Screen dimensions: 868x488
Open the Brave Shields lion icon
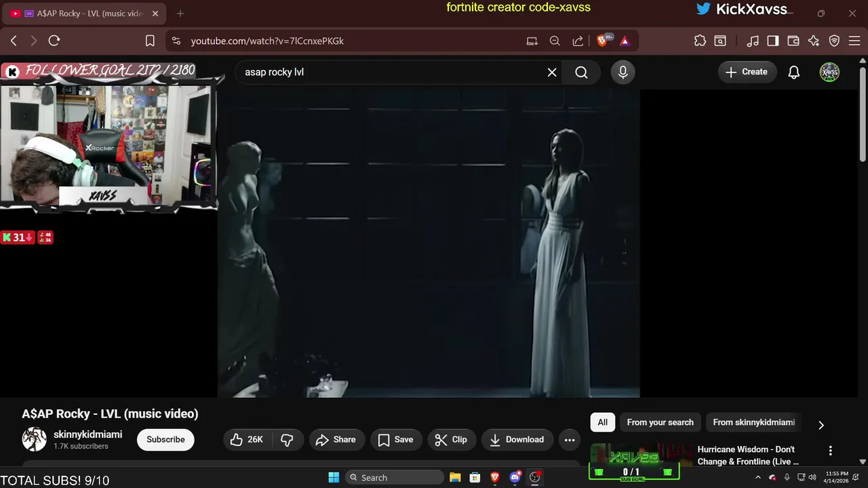(603, 41)
